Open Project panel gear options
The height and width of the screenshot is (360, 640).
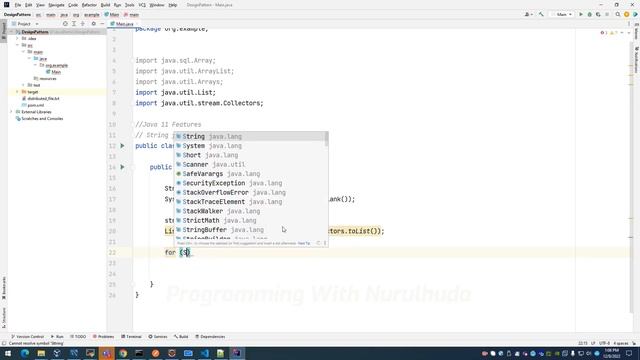tap(93, 24)
